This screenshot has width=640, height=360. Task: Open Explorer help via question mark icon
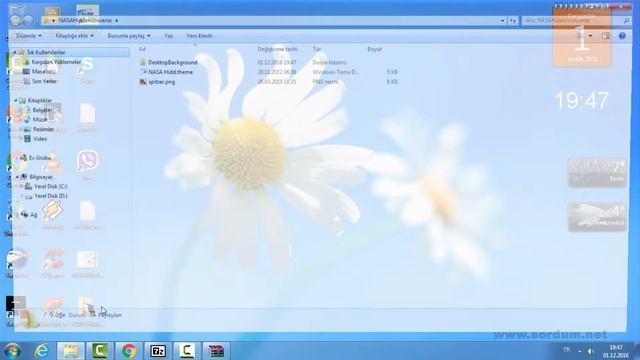622,36
